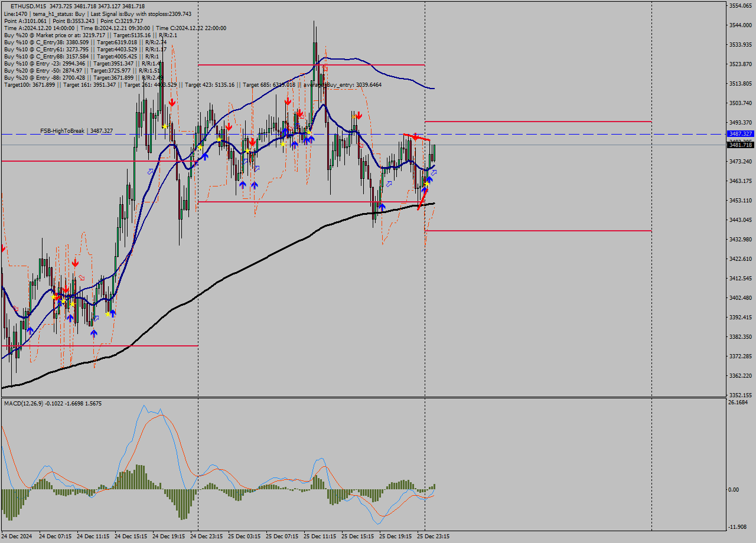Click the black 3481.718 current price tag
Image resolution: width=756 pixels, height=543 pixels.
pyautogui.click(x=741, y=145)
